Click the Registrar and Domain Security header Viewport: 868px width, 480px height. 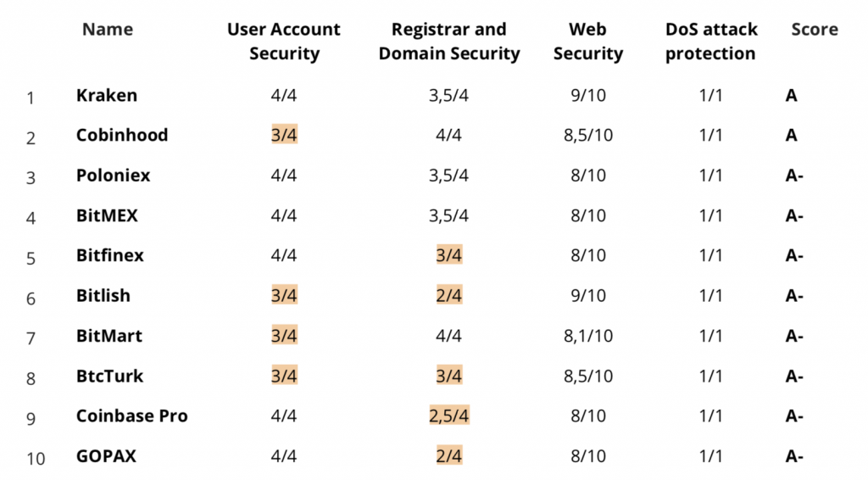449,41
